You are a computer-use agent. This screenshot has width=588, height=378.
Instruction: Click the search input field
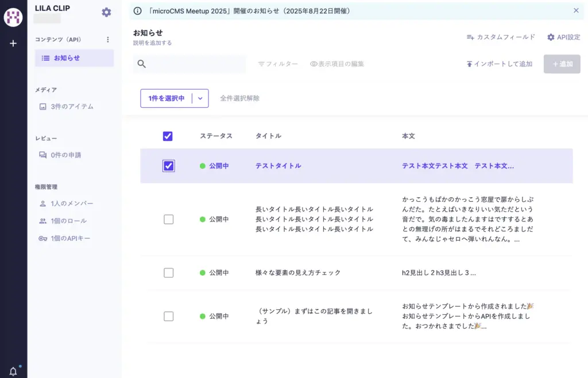tap(189, 64)
